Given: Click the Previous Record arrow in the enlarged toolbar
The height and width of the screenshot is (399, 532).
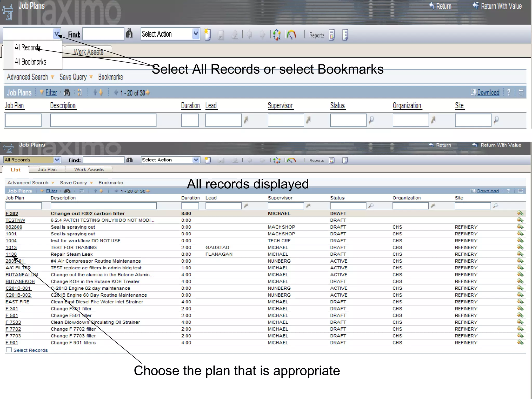Looking at the screenshot, I should tap(249, 35).
